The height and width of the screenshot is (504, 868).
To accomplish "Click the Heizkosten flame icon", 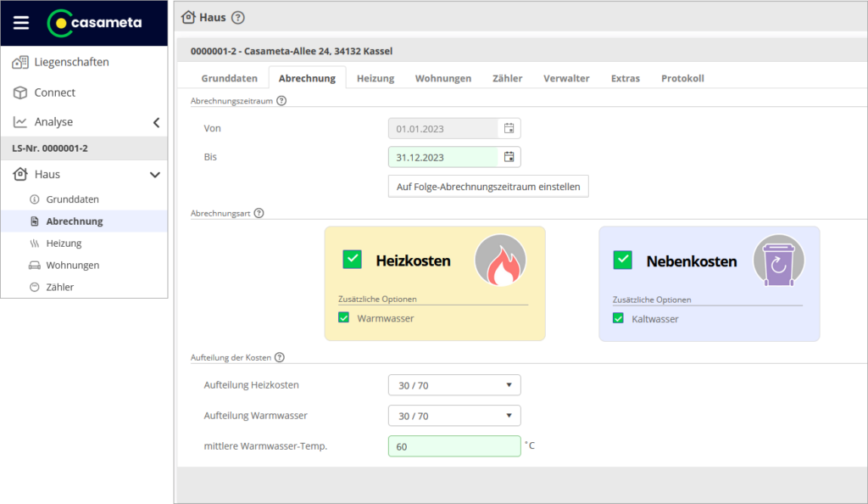I will 500,260.
